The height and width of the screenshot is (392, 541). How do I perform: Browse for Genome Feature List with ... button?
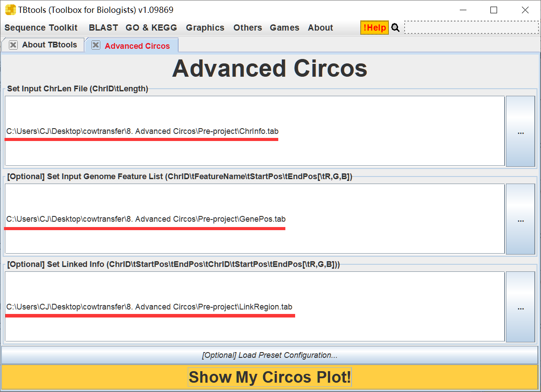click(521, 219)
